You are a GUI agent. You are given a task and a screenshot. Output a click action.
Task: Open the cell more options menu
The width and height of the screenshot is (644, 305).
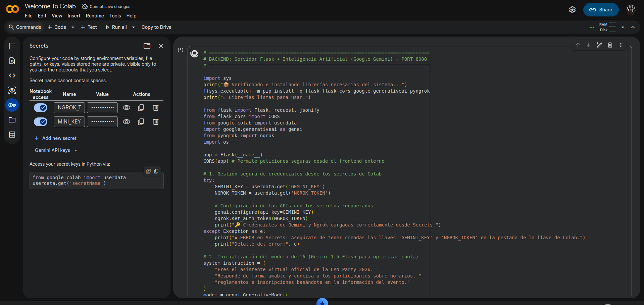click(621, 45)
